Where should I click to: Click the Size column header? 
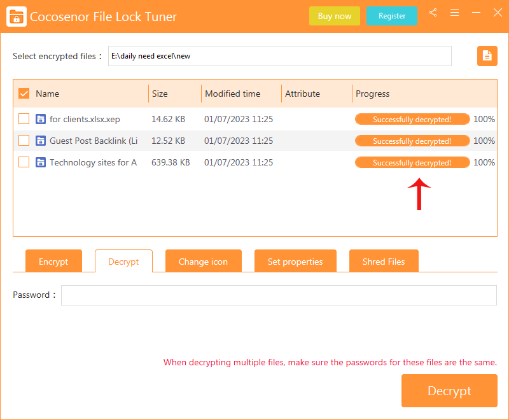(160, 94)
